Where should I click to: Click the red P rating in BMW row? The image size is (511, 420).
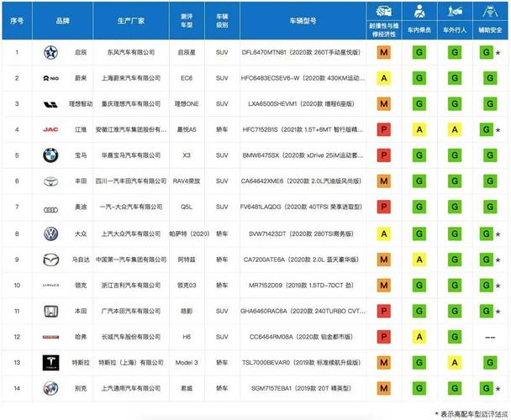383,156
